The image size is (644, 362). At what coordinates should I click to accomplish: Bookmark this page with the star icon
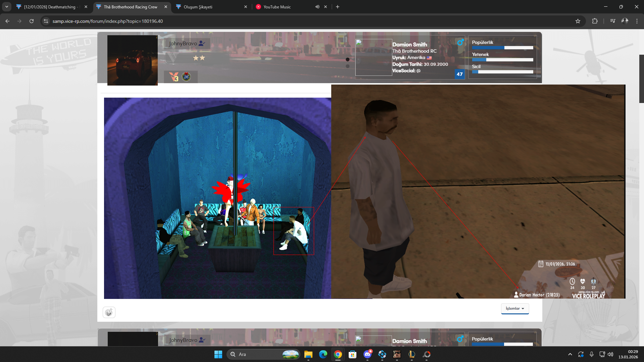[578, 21]
